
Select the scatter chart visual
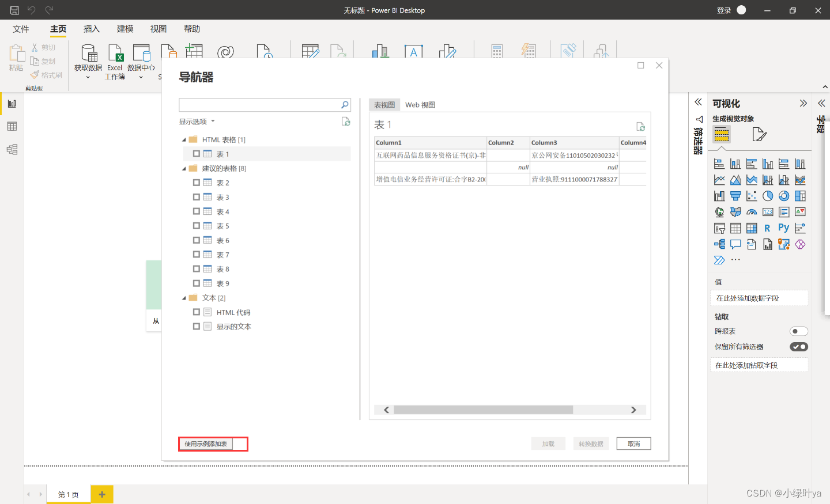pos(752,196)
